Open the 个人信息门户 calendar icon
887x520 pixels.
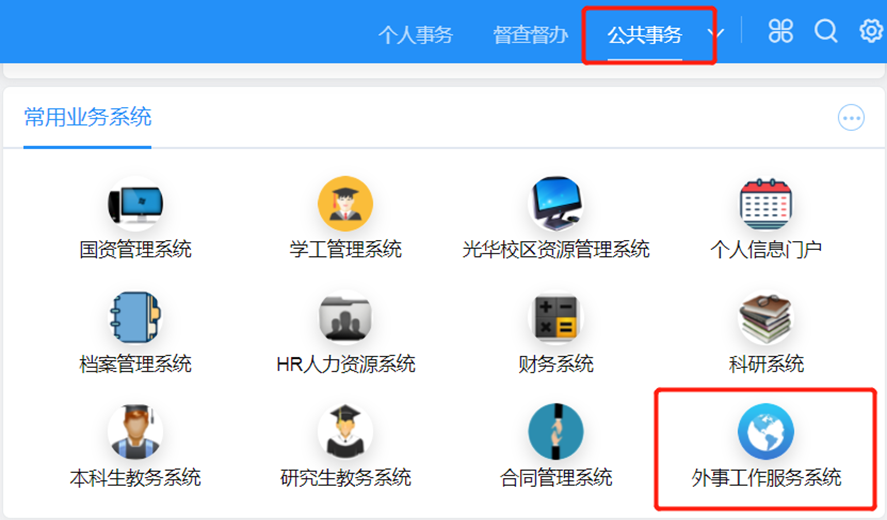765,204
